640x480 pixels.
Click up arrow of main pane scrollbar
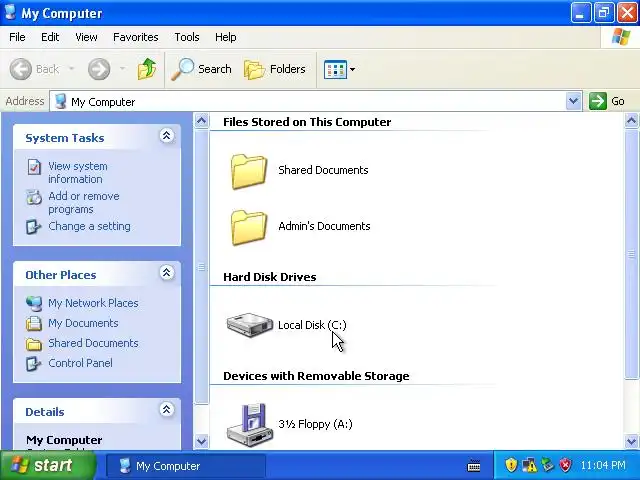pyautogui.click(x=631, y=120)
